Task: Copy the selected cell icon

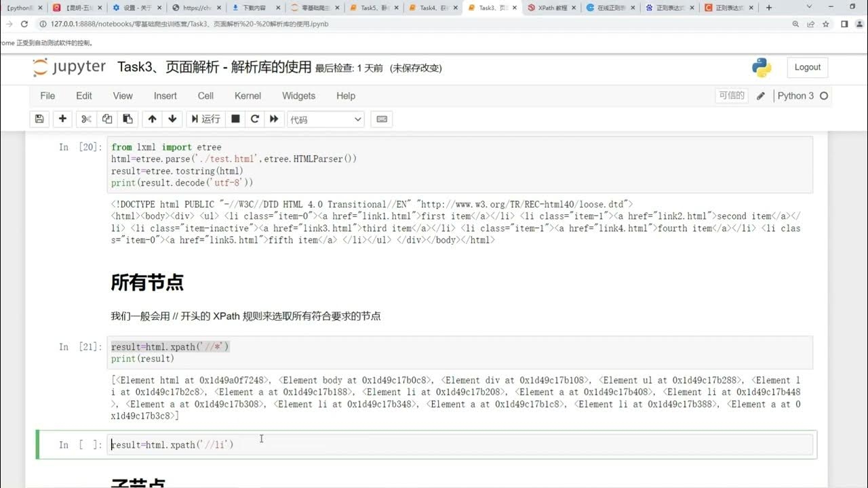Action: [x=106, y=119]
